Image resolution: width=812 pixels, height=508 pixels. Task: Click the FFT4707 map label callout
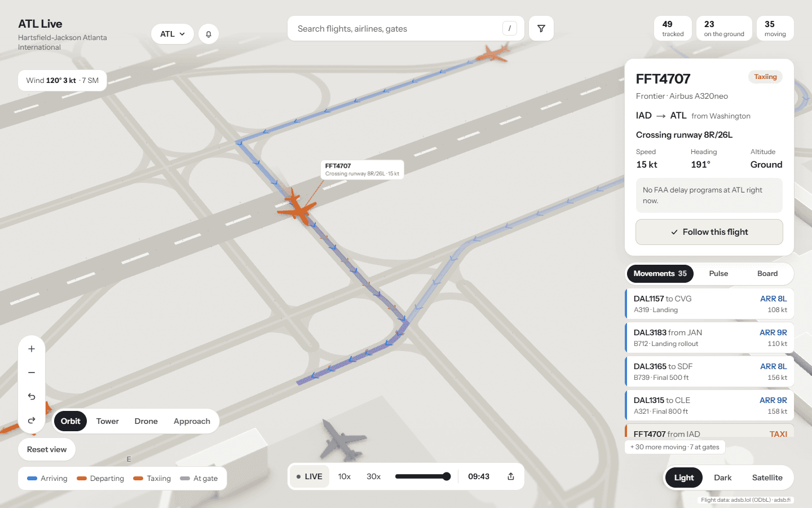pos(362,169)
